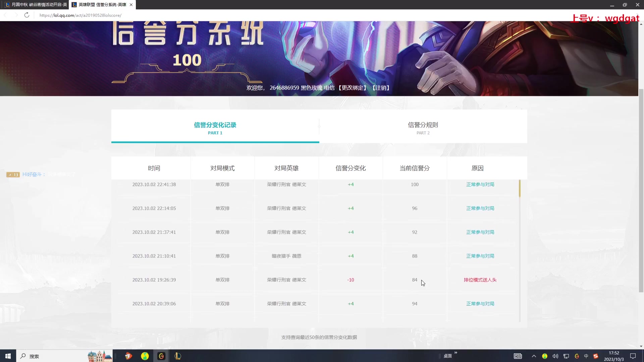
Task: Open the security software S icon in tray
Action: [596, 356]
